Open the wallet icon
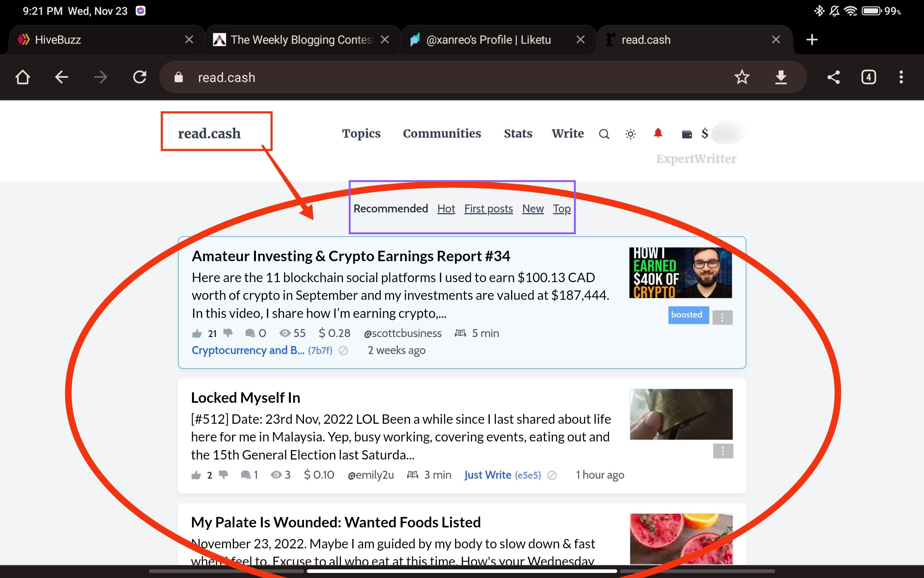The height and width of the screenshot is (578, 924). [687, 134]
